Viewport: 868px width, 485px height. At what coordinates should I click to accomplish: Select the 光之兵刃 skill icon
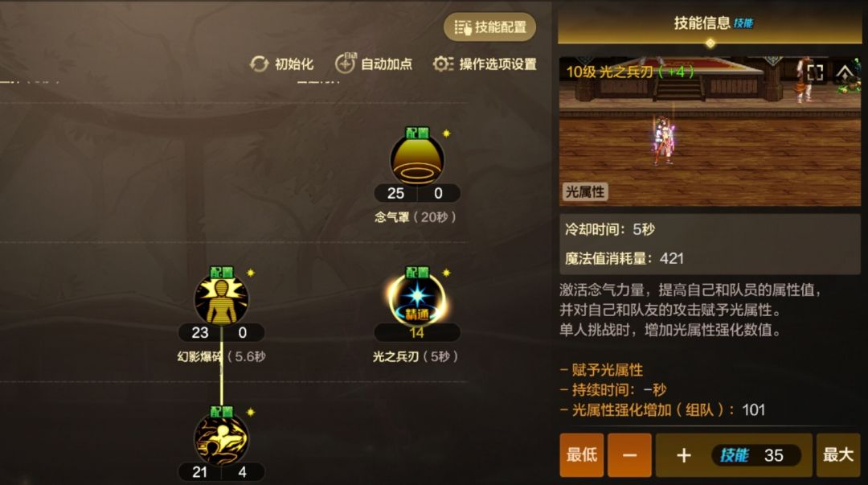(417, 299)
